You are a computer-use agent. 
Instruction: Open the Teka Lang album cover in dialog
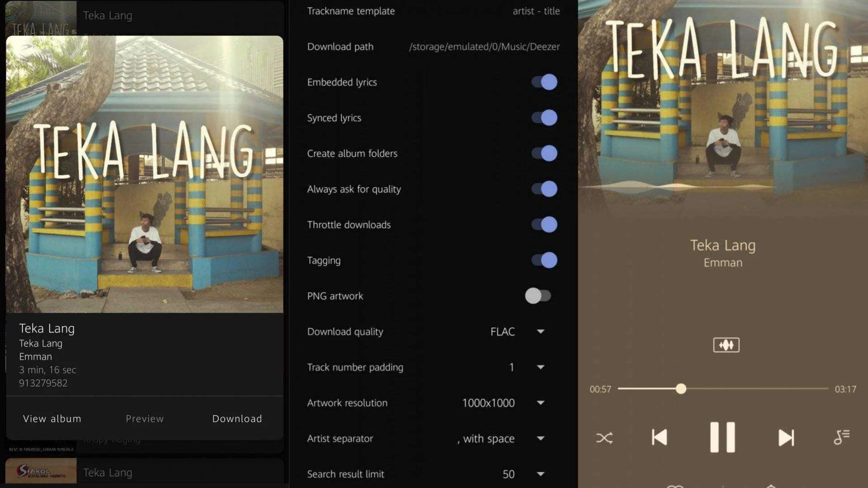pos(145,174)
